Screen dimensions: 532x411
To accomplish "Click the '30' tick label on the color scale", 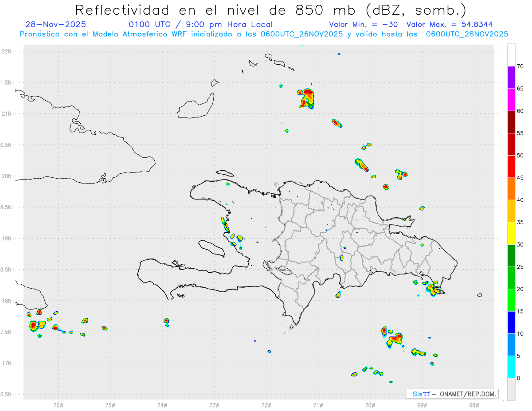I will (x=520, y=245).
